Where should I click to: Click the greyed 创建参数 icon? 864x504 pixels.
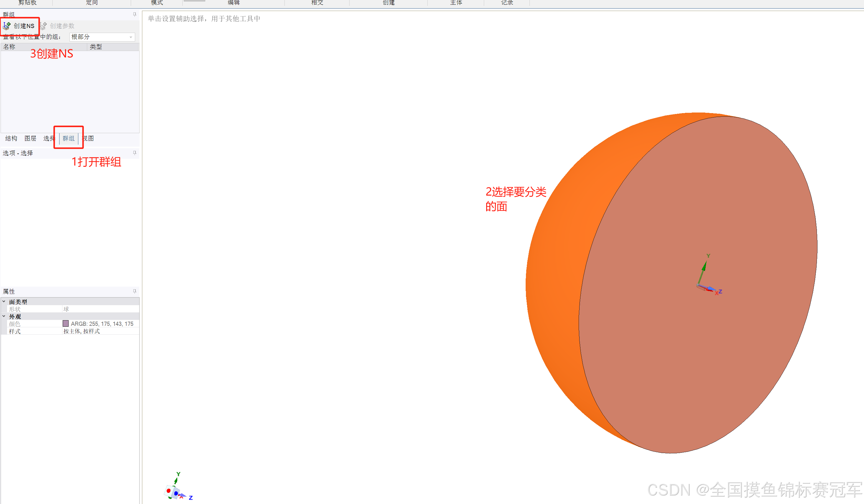click(44, 26)
